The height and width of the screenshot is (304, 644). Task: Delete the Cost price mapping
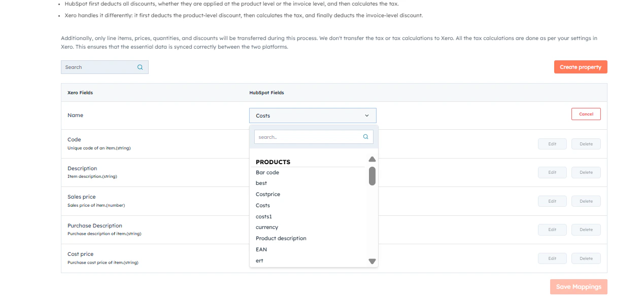pos(586,258)
